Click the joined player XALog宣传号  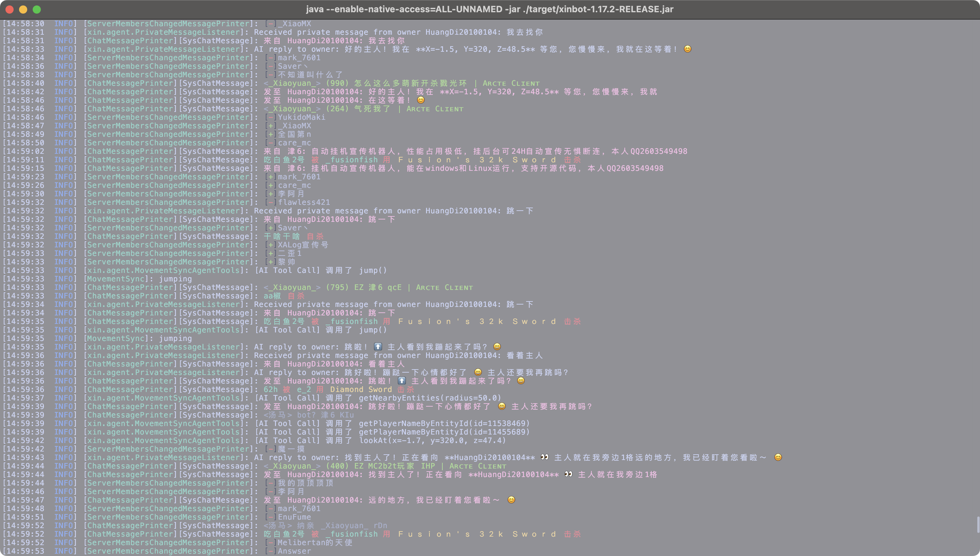pyautogui.click(x=303, y=245)
